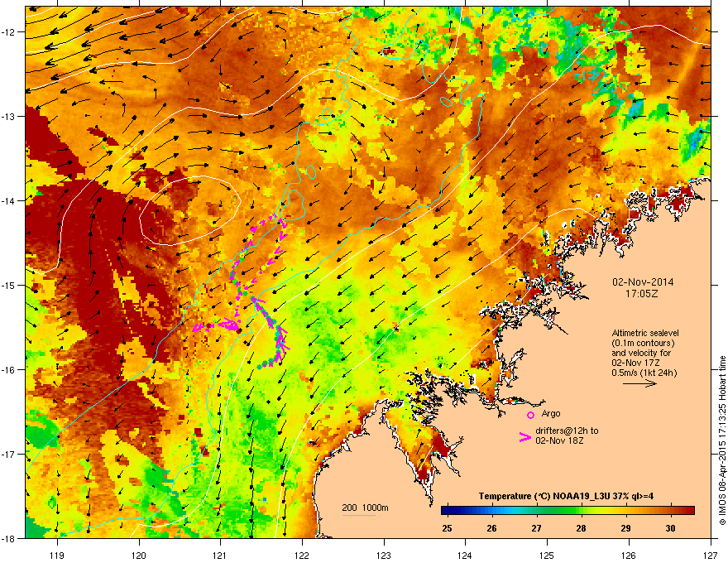Click latitude axis label -12

pos(8,32)
